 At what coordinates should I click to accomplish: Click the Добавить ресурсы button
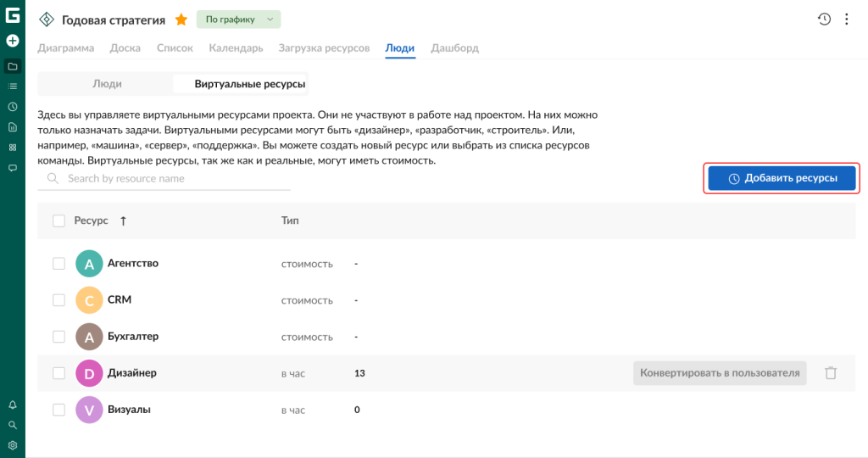coord(782,178)
